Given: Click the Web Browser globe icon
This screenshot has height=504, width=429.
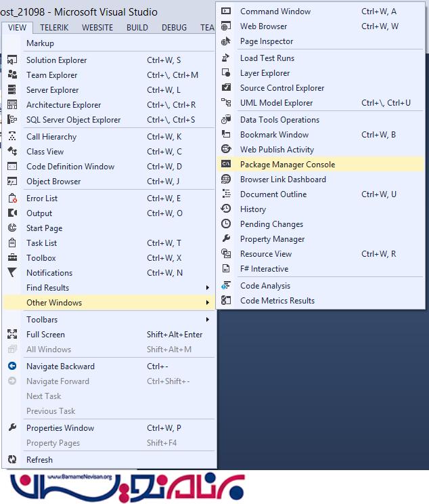Looking at the screenshot, I should coord(226,26).
